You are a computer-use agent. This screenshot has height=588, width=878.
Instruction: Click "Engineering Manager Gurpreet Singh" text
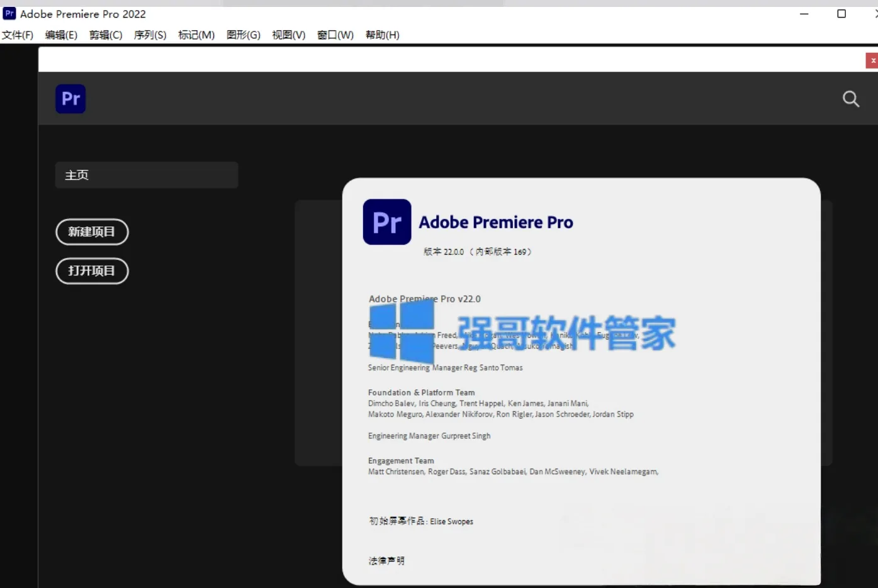(x=429, y=436)
